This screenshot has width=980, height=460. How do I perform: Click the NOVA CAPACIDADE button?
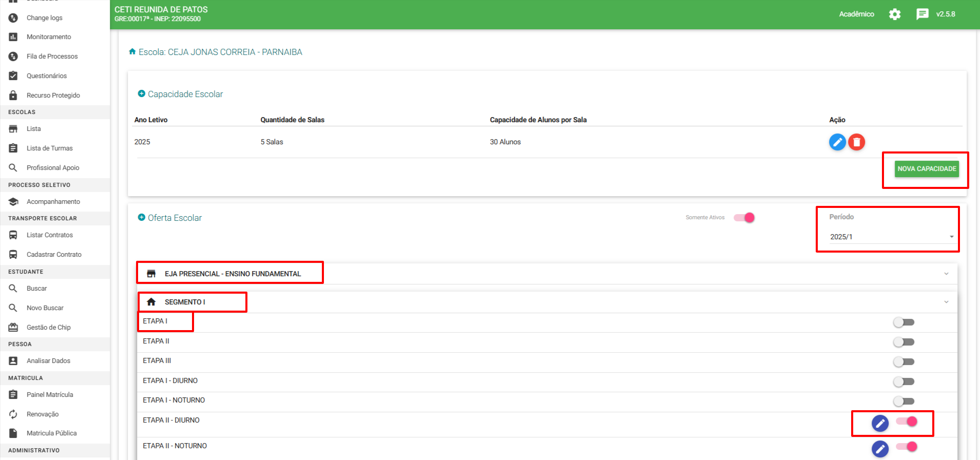tap(927, 169)
